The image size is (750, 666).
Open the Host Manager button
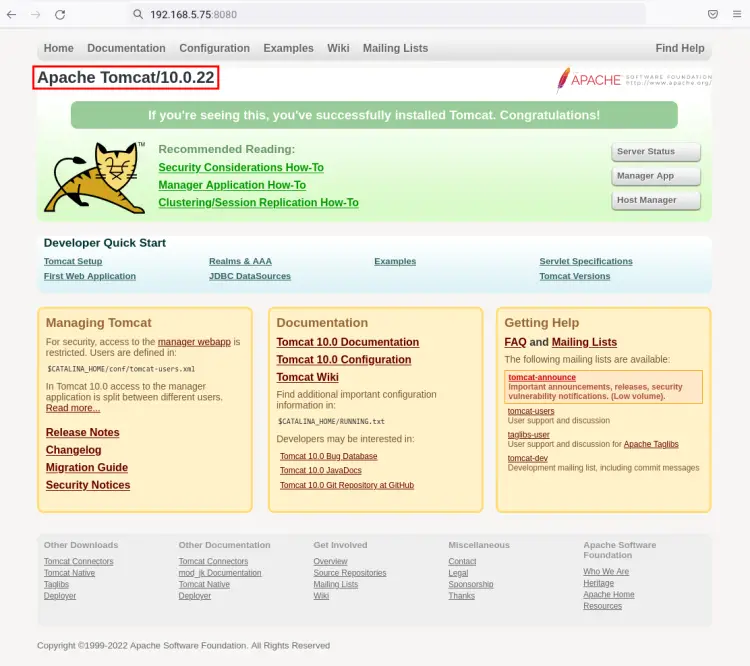pos(656,200)
